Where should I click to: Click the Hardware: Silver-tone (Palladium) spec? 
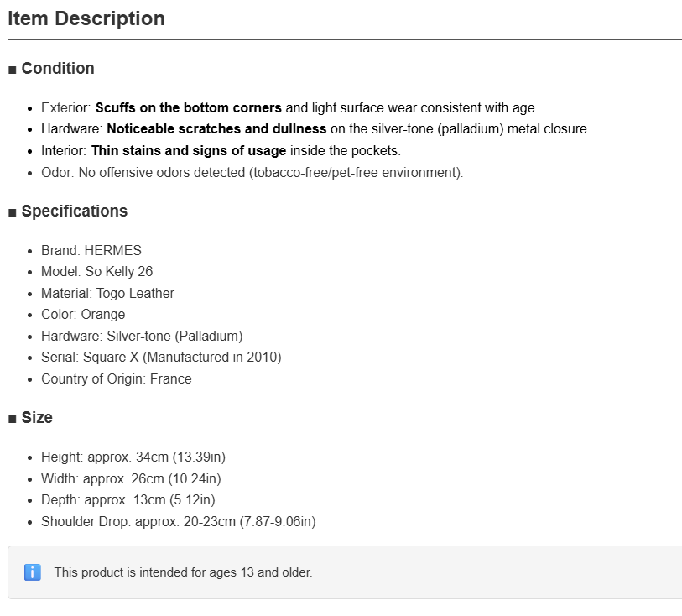(x=142, y=337)
